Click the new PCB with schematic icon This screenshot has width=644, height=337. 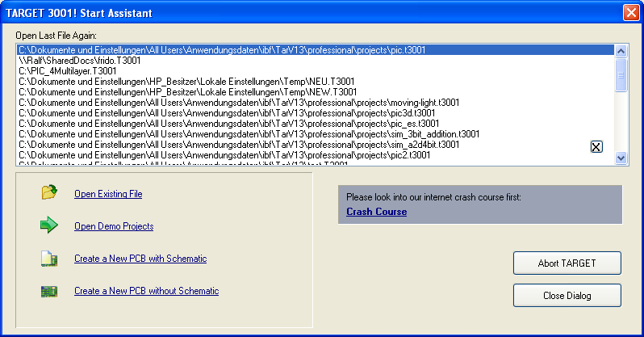pos(49,259)
